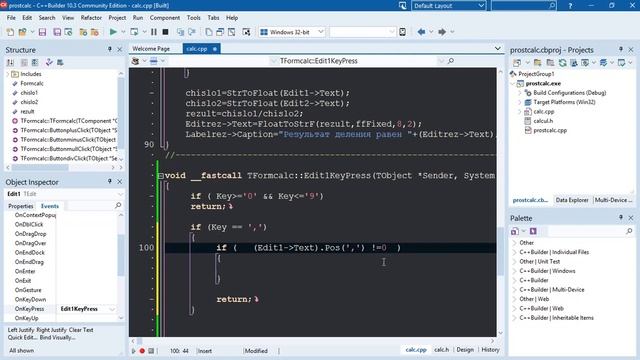Viewport: 640px width, 360px height.
Task: Click the Bind Visually... link
Action: point(58,338)
